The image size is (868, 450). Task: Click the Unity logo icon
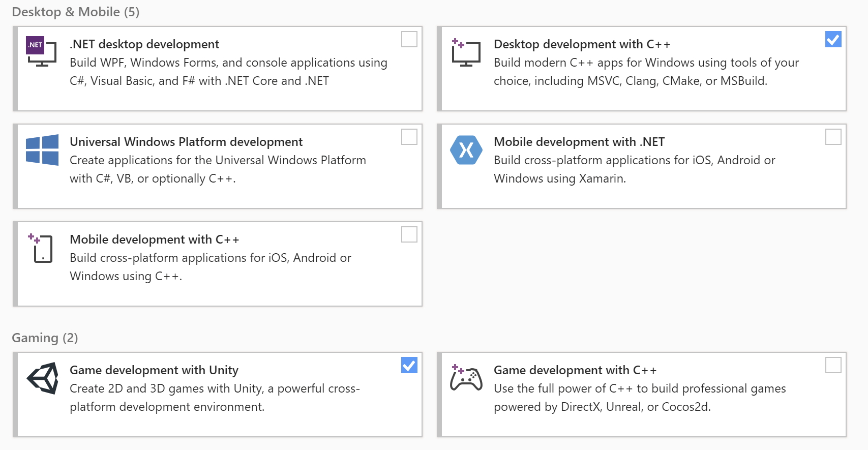tap(43, 378)
